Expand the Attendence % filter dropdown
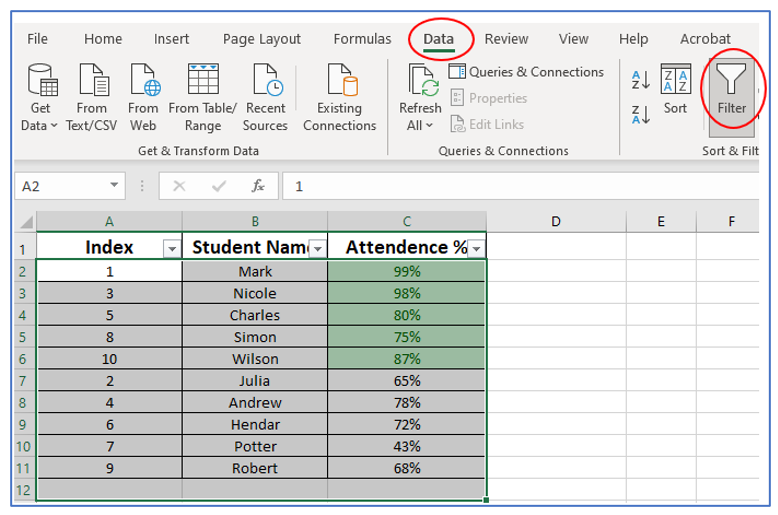Screen dimensions: 778x515 pyautogui.click(x=476, y=249)
